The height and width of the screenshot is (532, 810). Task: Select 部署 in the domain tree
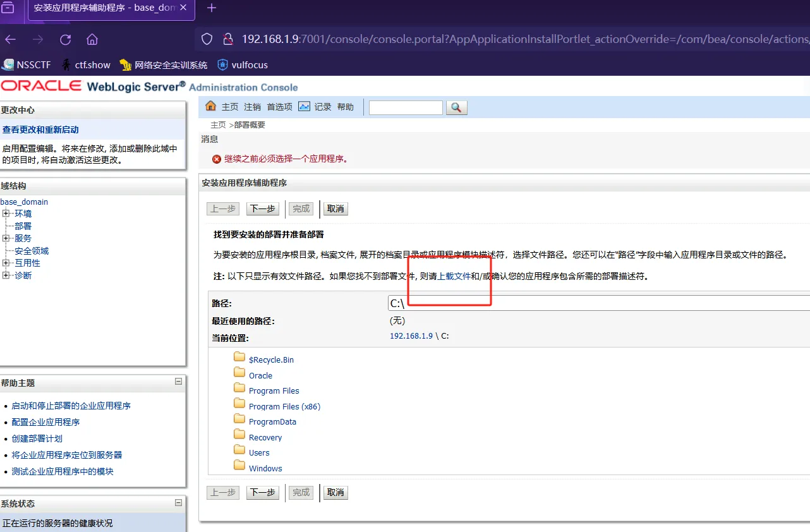23,226
